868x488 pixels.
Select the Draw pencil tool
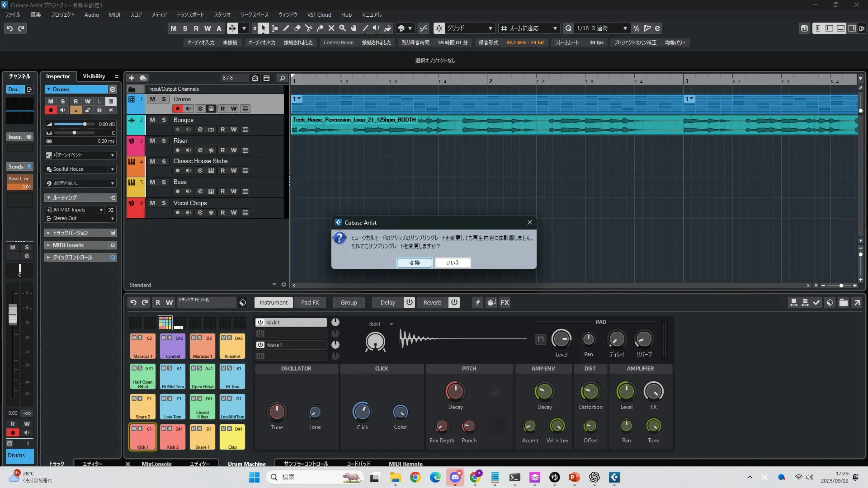[x=286, y=28]
